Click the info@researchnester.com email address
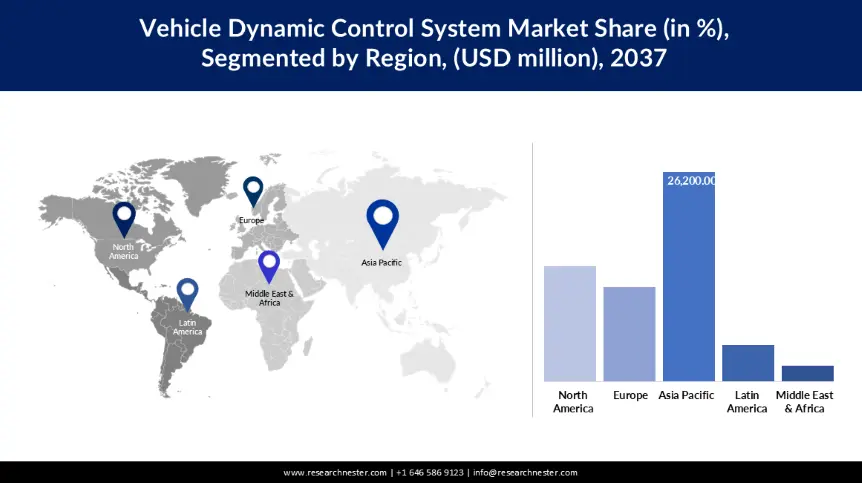Image resolution: width=862 pixels, height=483 pixels. point(525,473)
